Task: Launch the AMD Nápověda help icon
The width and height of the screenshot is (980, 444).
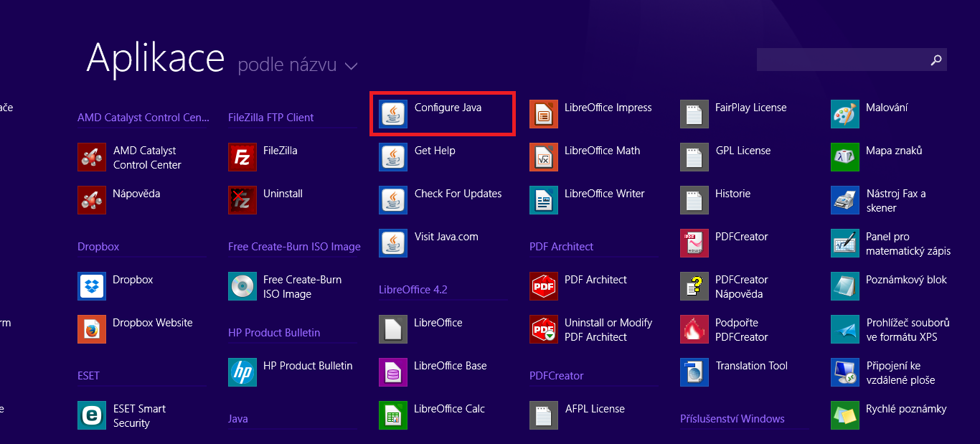Action: click(x=92, y=200)
